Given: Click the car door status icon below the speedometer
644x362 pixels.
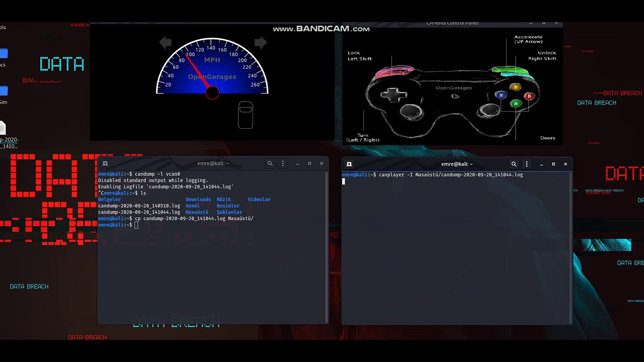Looking at the screenshot, I should [x=246, y=115].
